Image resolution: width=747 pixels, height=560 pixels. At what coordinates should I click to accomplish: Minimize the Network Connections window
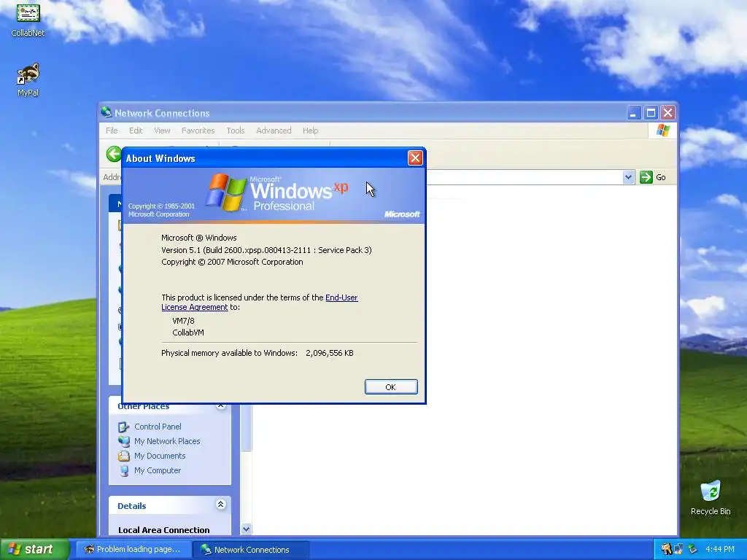pos(634,113)
